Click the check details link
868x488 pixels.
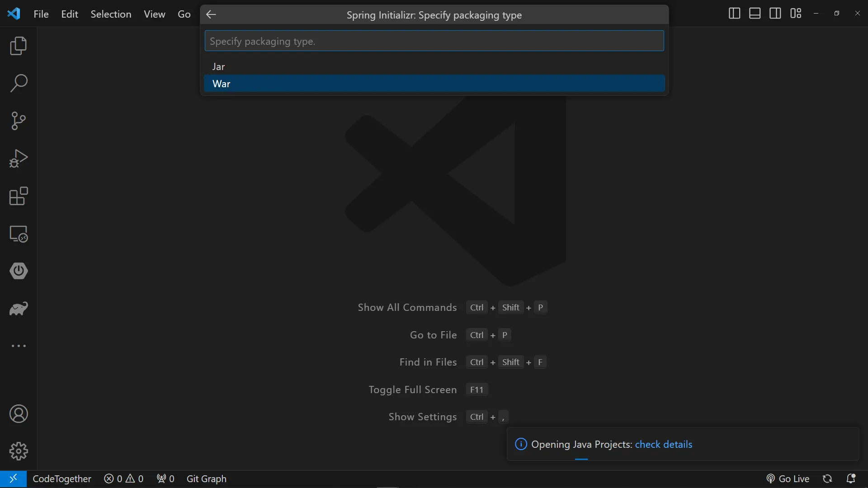pyautogui.click(x=663, y=444)
